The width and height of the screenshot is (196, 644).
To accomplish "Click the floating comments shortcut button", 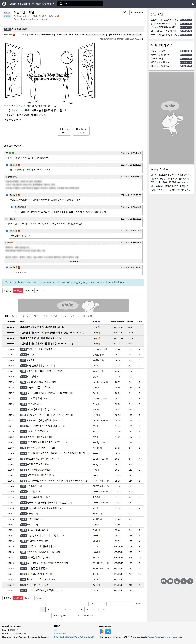I will tap(170, 581).
